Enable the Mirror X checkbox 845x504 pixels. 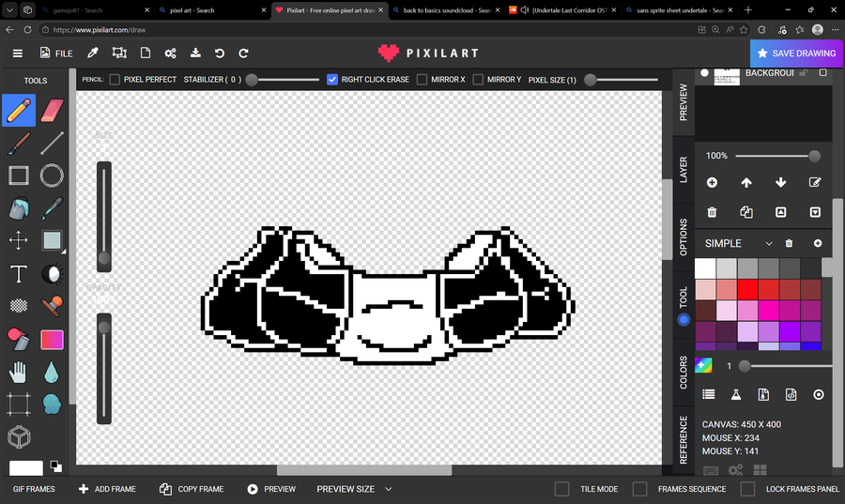click(422, 80)
